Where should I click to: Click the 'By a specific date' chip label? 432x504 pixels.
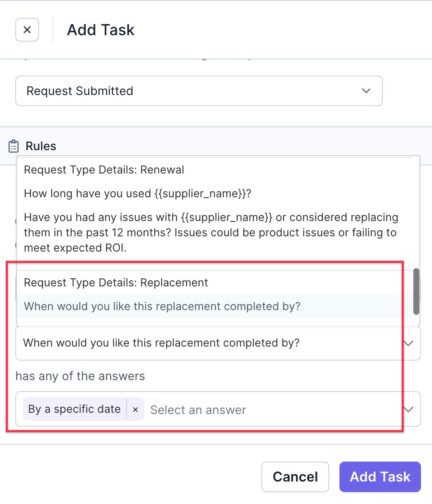[x=74, y=409]
